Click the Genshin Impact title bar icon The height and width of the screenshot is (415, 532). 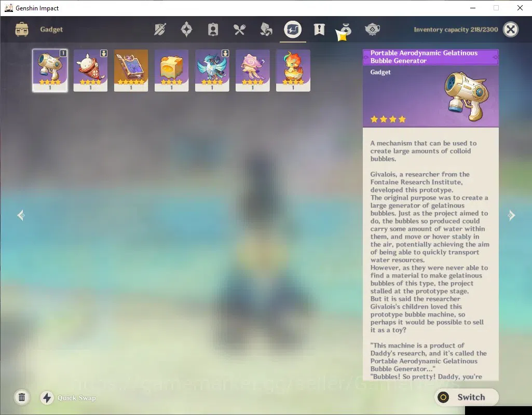(9, 8)
